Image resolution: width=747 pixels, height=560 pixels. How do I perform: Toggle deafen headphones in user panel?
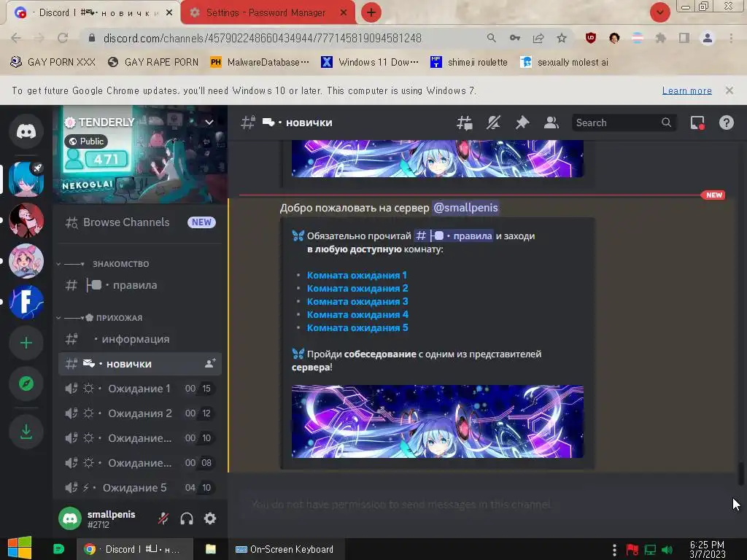pos(187,518)
